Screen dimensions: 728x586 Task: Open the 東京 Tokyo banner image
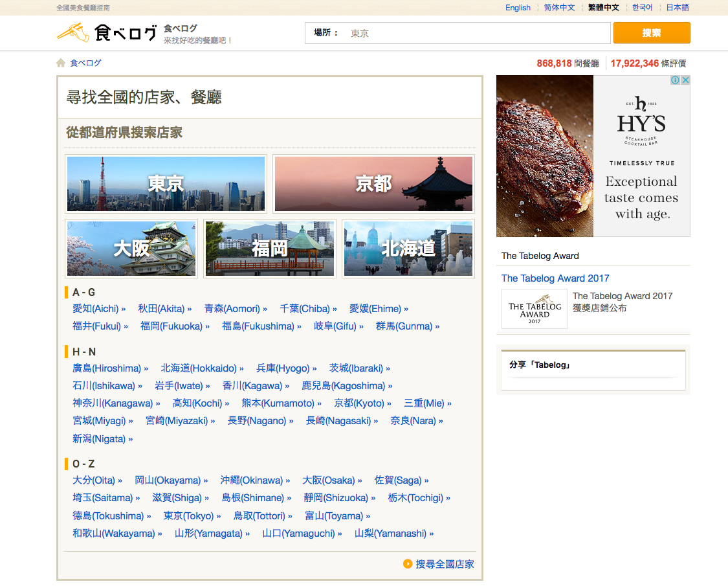[166, 184]
